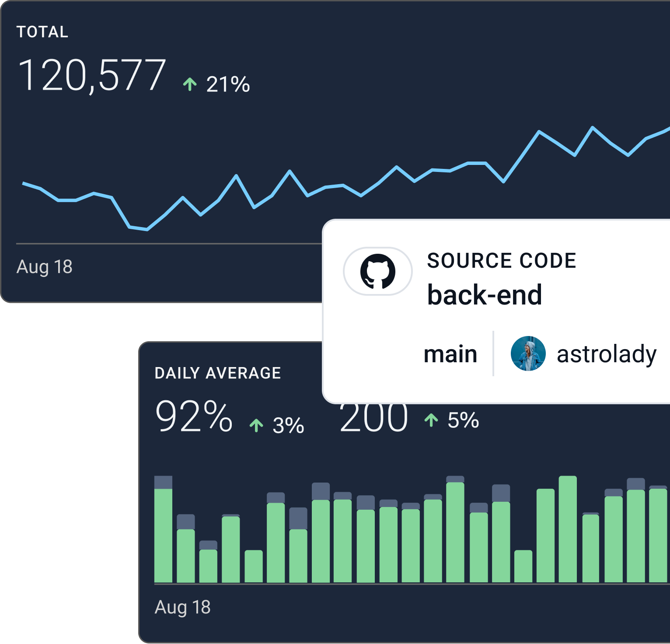Click the 92% daily average value

(x=194, y=416)
